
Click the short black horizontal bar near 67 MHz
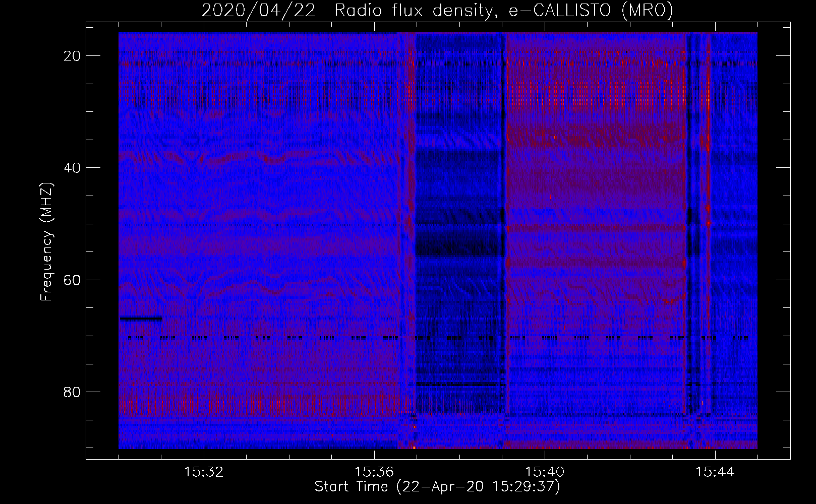(141, 319)
